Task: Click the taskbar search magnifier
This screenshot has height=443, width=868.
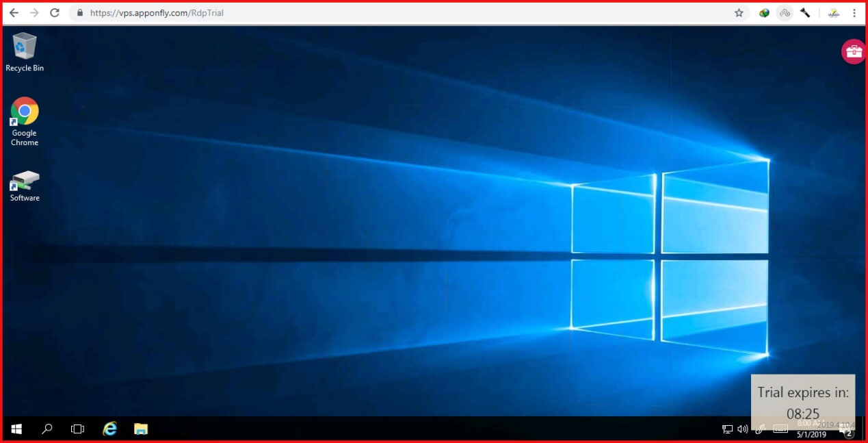Action: pos(47,429)
